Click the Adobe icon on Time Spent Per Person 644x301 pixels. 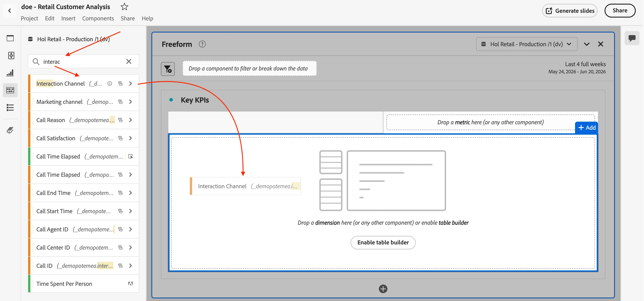[x=130, y=283]
